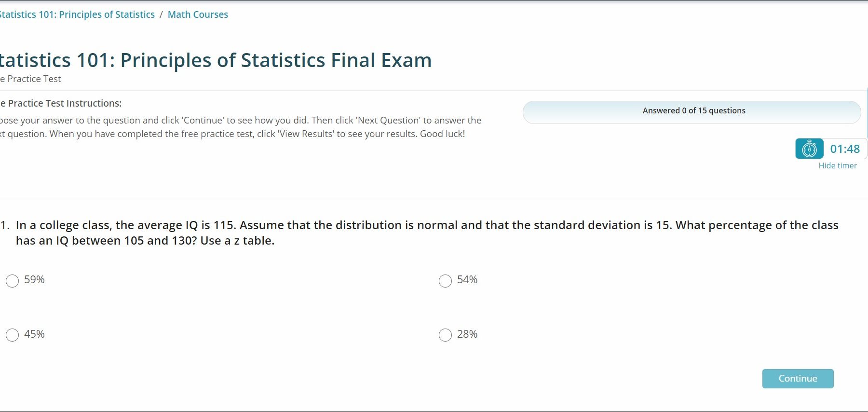The image size is (868, 412).
Task: Select the 59% answer option
Action: [x=13, y=281]
